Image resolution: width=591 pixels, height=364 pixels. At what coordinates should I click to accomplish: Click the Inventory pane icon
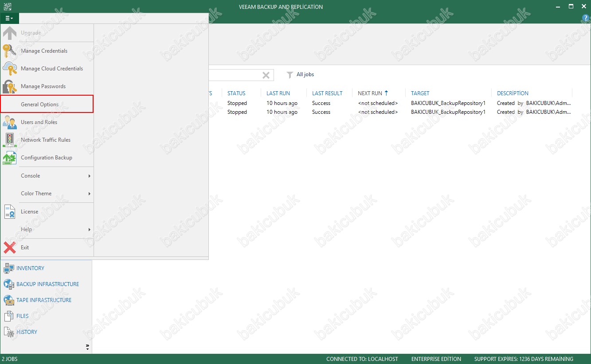tap(9, 268)
